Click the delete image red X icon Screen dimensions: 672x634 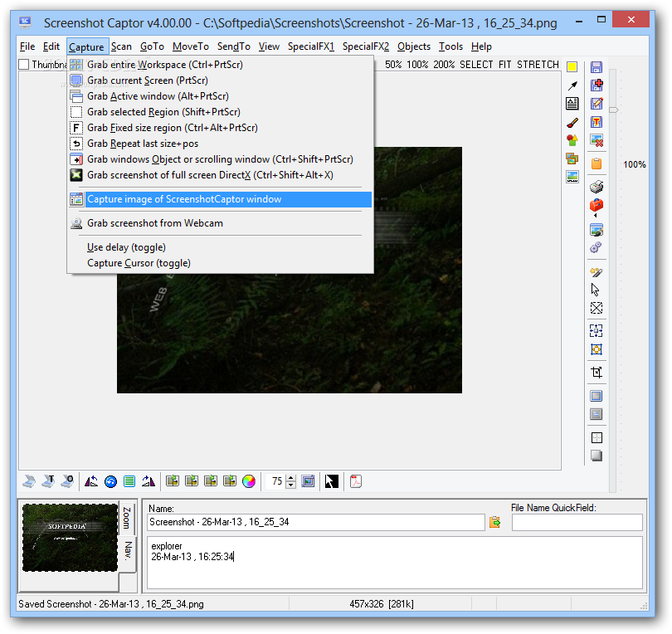tap(597, 140)
